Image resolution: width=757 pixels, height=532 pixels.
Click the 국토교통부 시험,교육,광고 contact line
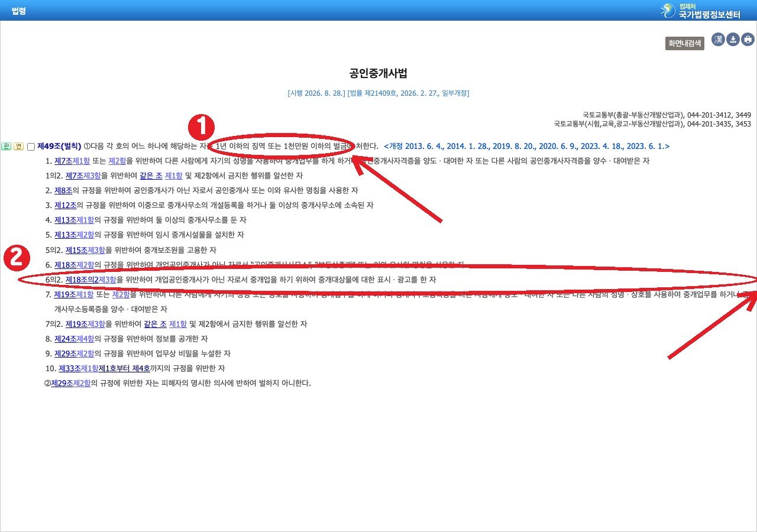[x=652, y=124]
